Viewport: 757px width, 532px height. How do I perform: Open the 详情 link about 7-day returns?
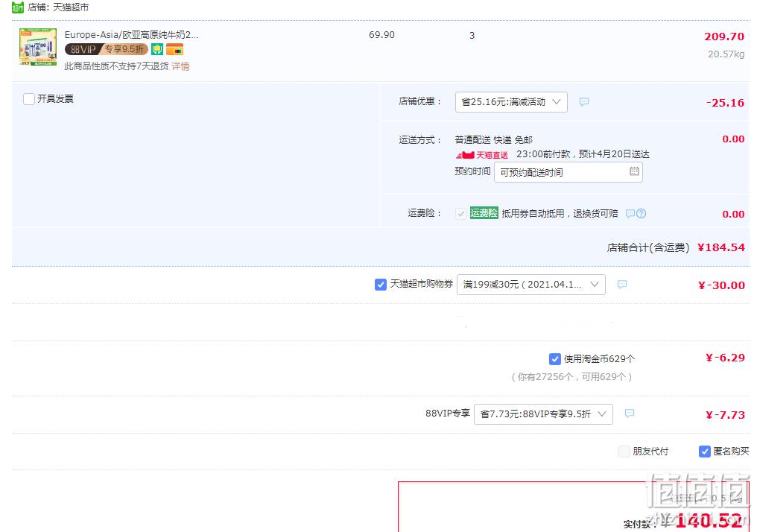(180, 66)
